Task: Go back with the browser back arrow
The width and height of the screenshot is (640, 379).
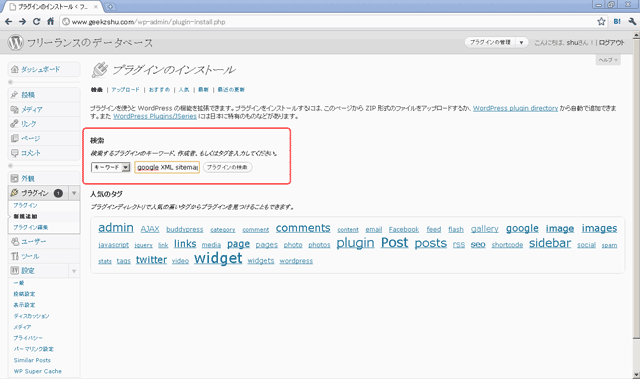Action: pos(9,22)
